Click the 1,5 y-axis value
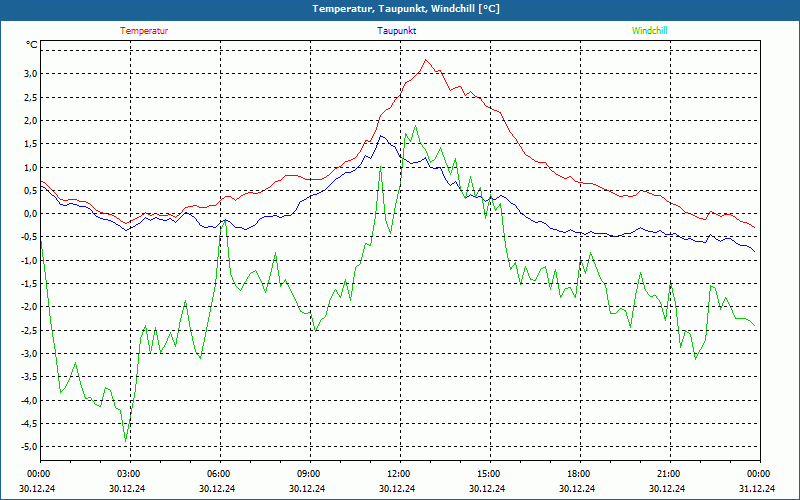The image size is (800, 500). point(31,143)
